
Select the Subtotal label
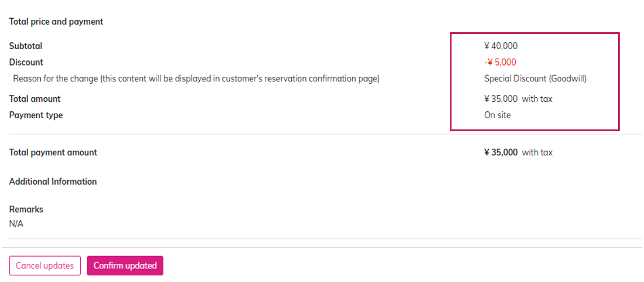[x=25, y=46]
